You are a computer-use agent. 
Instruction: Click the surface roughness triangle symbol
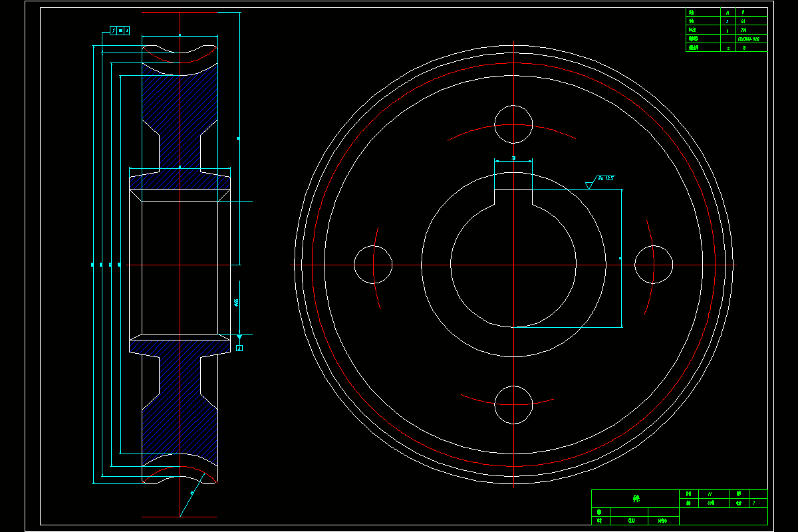[589, 185]
